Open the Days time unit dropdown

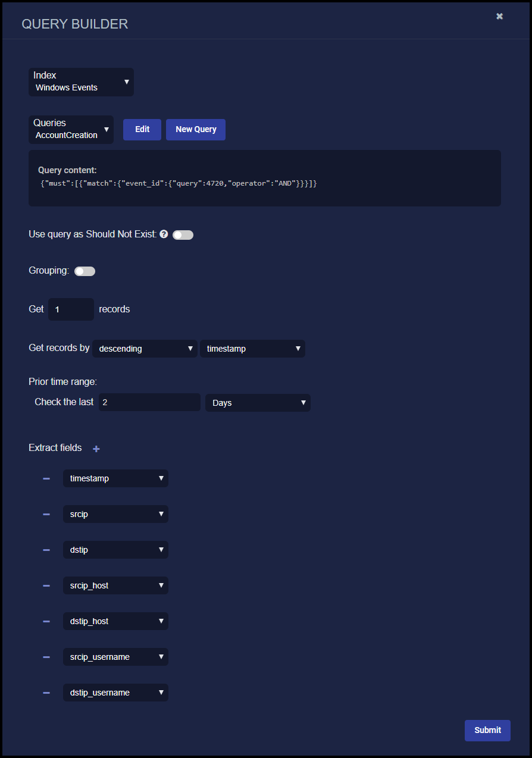click(258, 403)
